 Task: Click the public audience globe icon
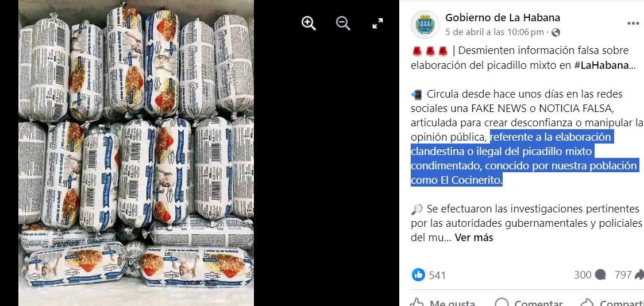556,32
